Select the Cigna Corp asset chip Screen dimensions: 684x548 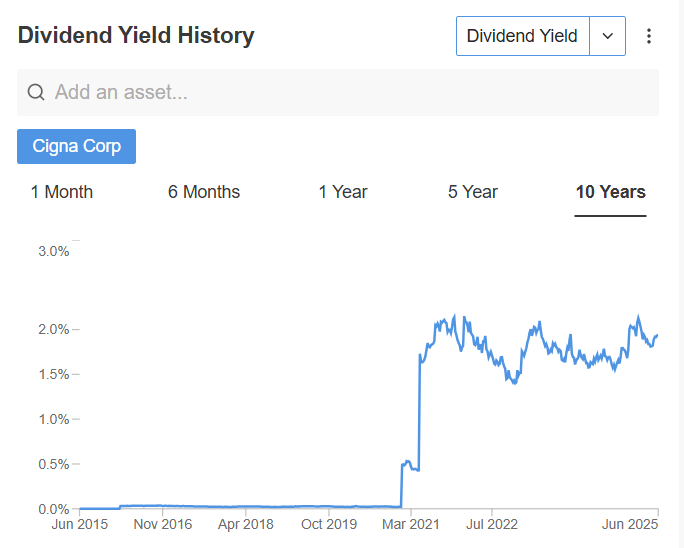tap(76, 146)
